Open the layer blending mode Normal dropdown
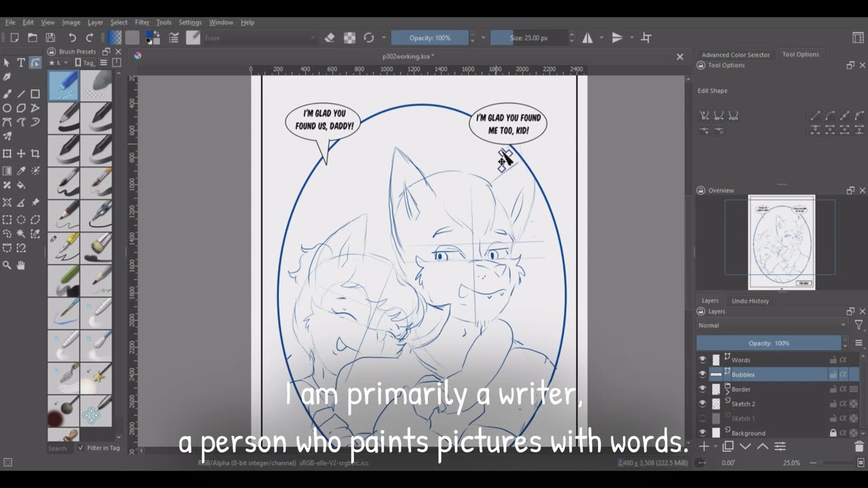The image size is (868, 488). tap(772, 325)
